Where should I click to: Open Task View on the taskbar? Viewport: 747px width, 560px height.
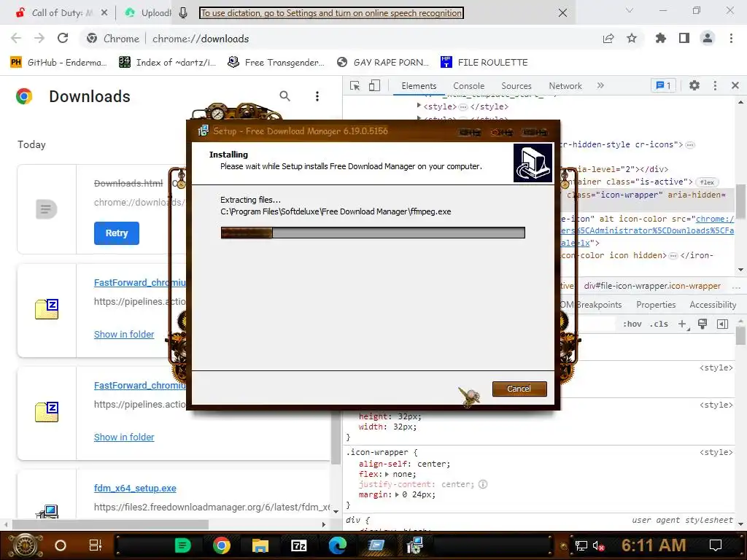click(96, 545)
